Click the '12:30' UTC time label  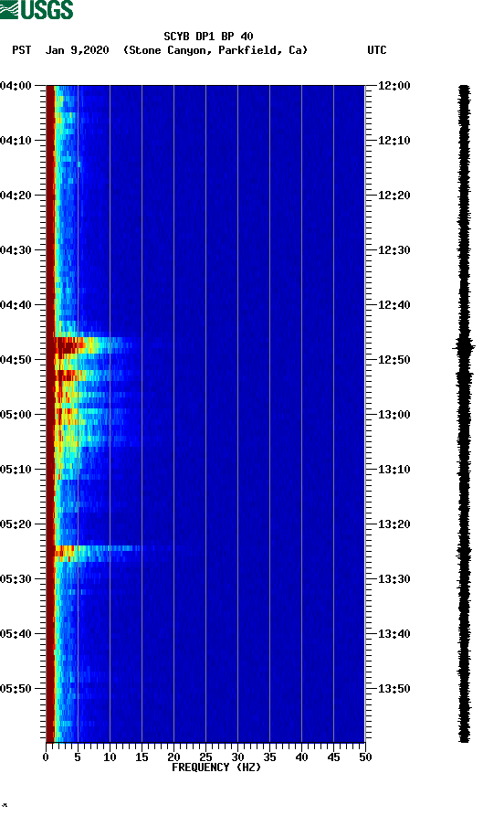tap(394, 250)
